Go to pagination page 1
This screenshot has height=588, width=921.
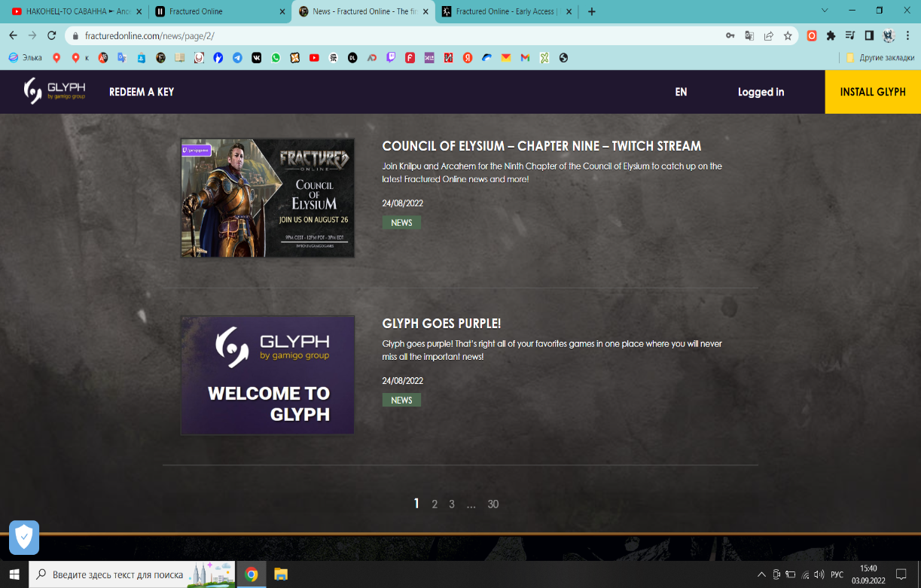pyautogui.click(x=416, y=504)
